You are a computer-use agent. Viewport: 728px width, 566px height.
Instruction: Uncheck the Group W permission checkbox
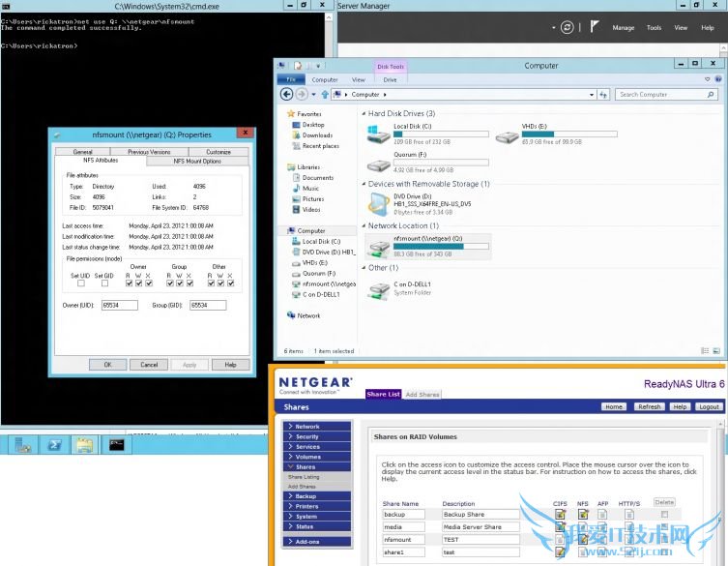pyautogui.click(x=180, y=283)
